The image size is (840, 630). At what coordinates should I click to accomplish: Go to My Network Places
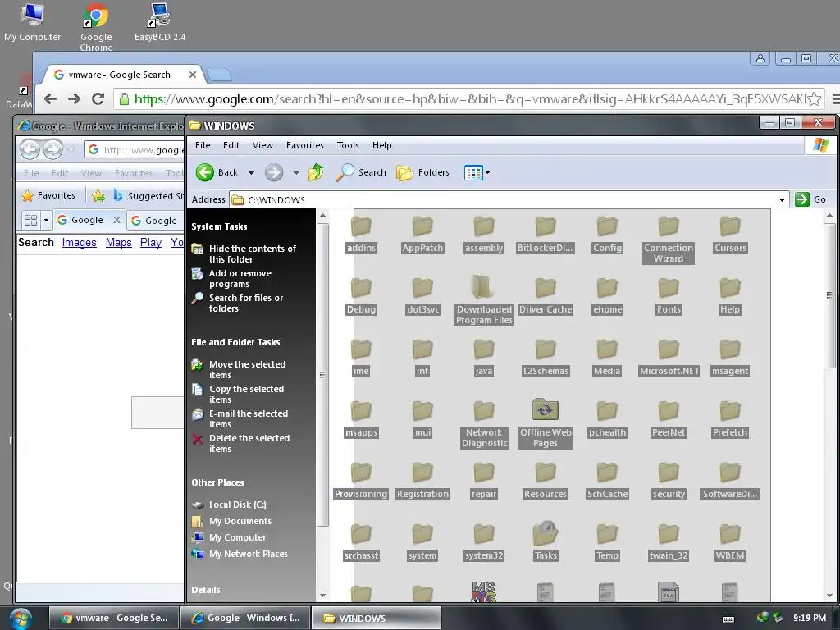(x=248, y=554)
